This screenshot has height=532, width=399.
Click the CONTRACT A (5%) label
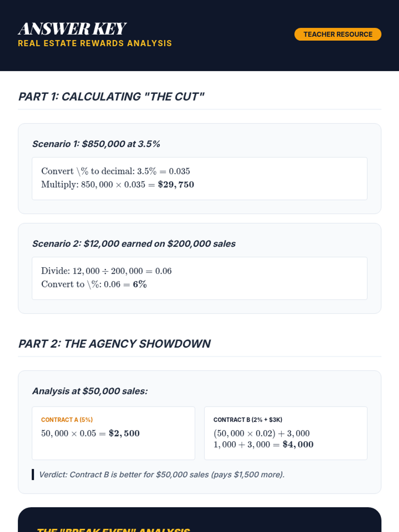point(67,420)
